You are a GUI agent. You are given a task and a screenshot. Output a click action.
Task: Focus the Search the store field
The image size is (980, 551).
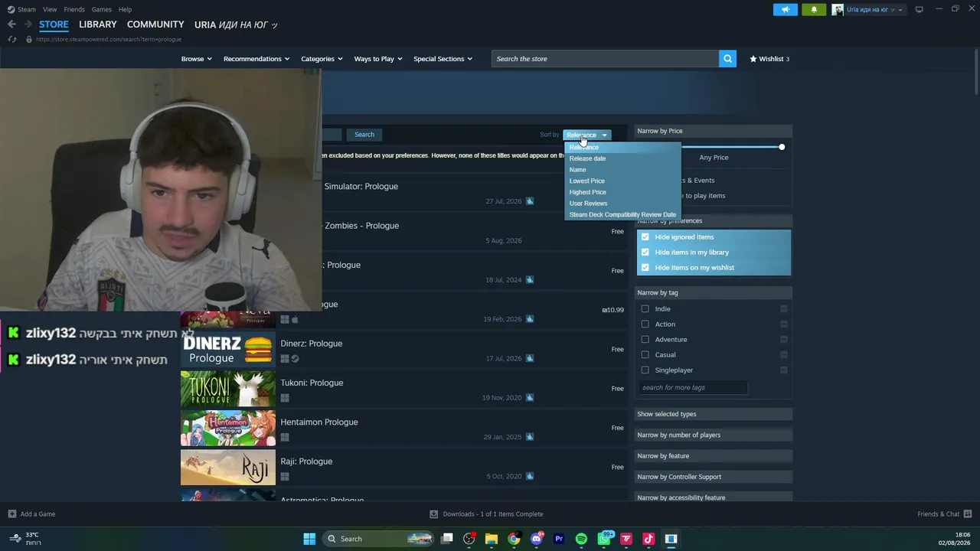(605, 59)
